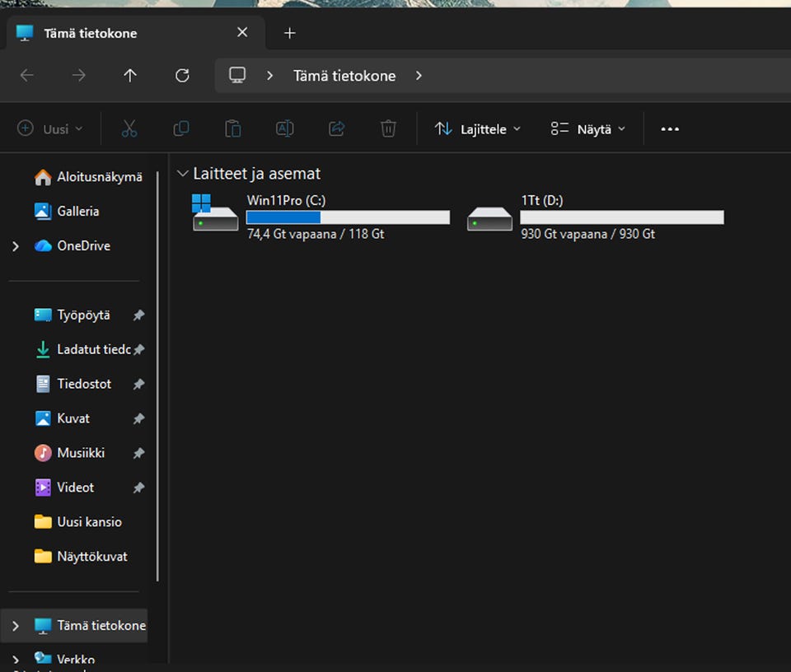Viewport: 791px width, 672px height.
Task: Open the three-dot more options menu
Action: coord(670,129)
